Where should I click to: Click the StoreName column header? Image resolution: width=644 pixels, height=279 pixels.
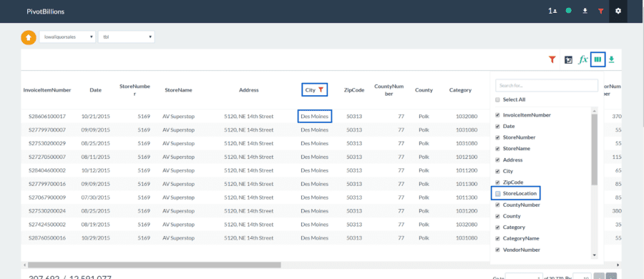tap(178, 90)
